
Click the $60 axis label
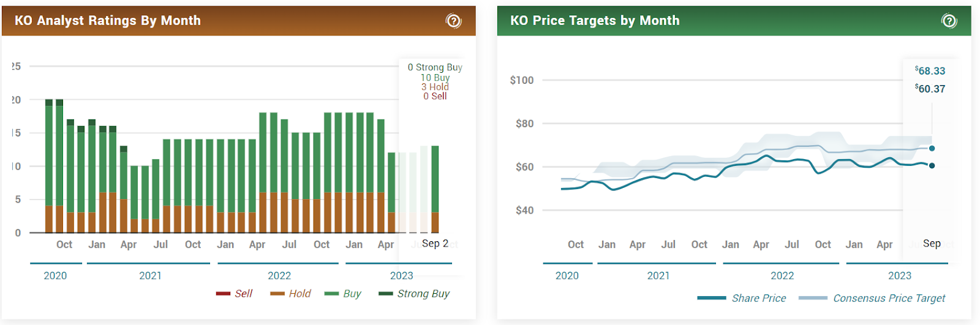(x=525, y=167)
